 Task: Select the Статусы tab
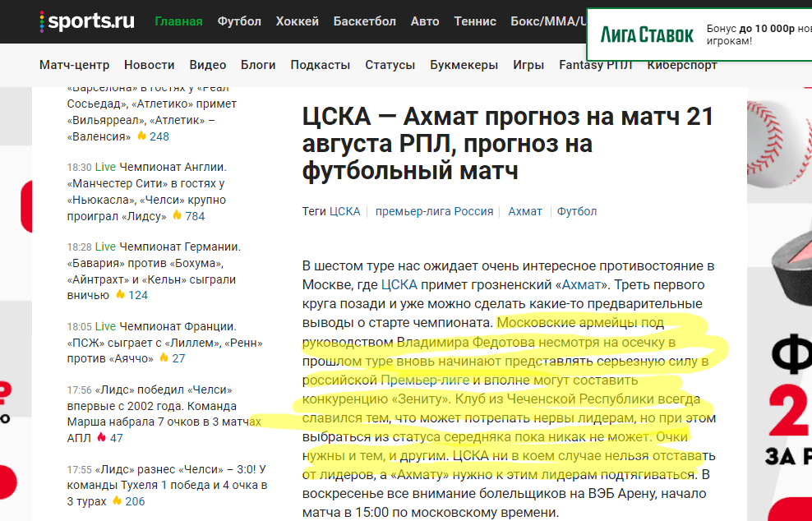(x=390, y=65)
